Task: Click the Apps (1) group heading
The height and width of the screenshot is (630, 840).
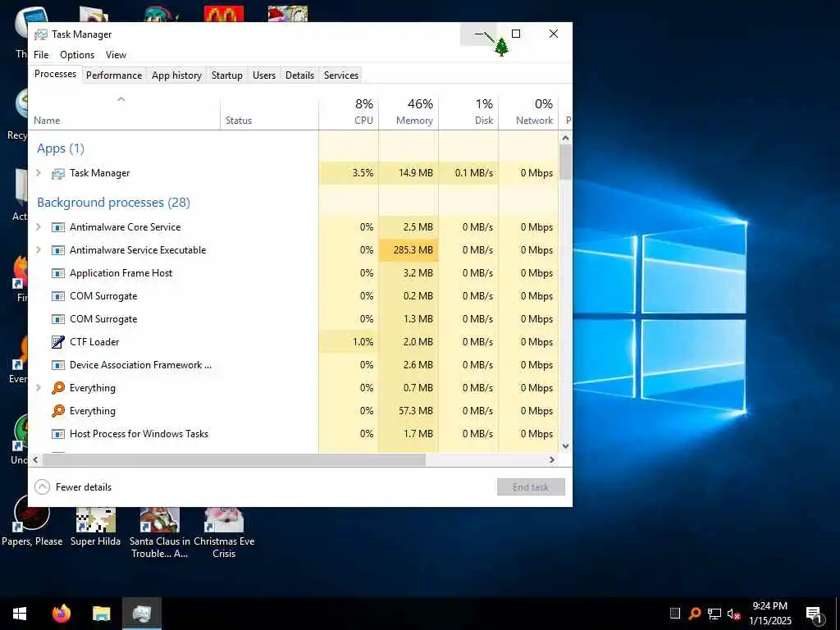Action: pos(61,148)
